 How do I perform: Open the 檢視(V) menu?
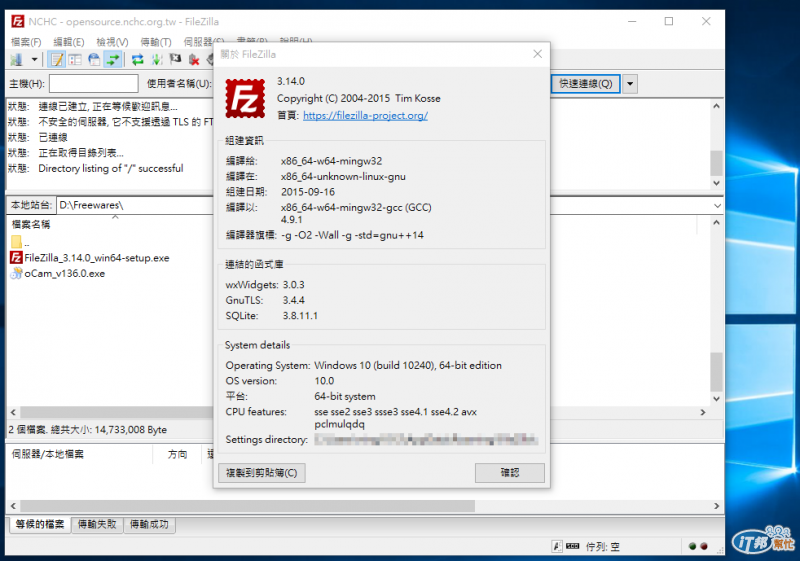tap(112, 42)
